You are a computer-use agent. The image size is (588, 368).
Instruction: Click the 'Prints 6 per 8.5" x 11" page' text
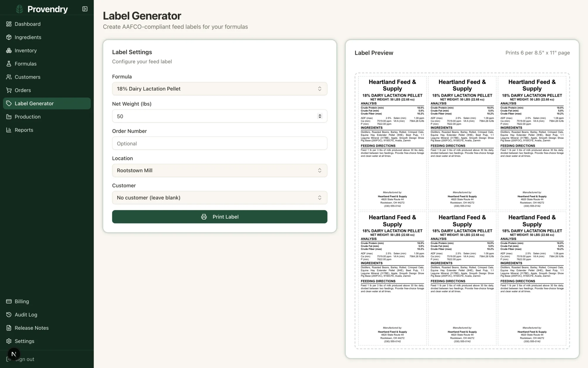coord(537,53)
